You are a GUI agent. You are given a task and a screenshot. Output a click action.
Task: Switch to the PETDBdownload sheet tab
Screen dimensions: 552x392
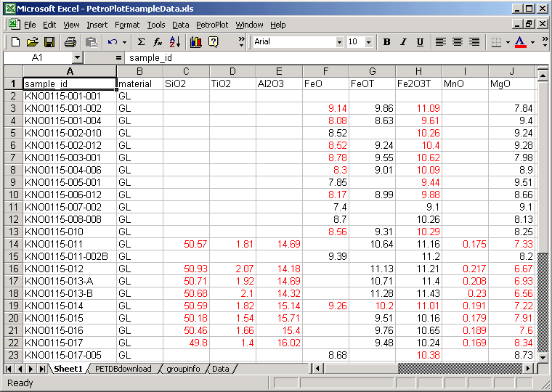click(x=123, y=369)
